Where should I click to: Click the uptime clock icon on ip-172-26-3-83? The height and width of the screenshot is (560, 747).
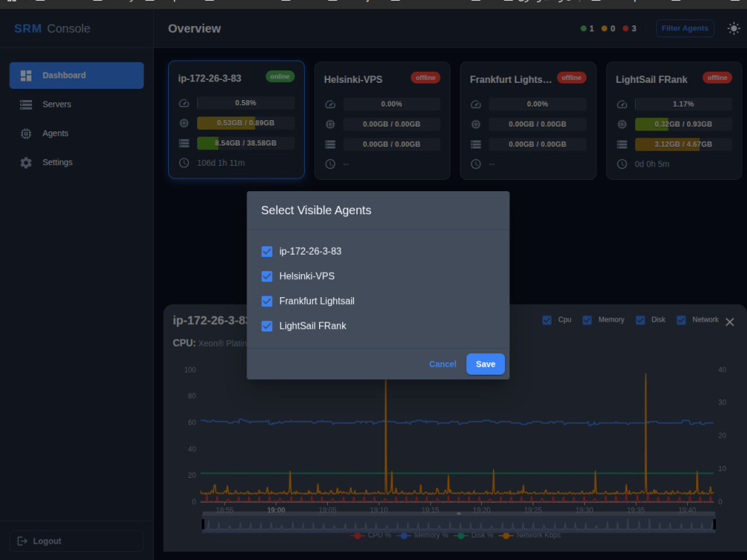point(184,163)
